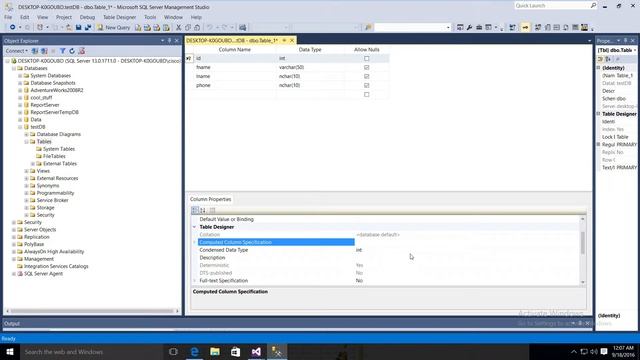Click the Object Explorer horizontal scrollbar
This screenshot has width=640, height=360.
click(x=93, y=311)
